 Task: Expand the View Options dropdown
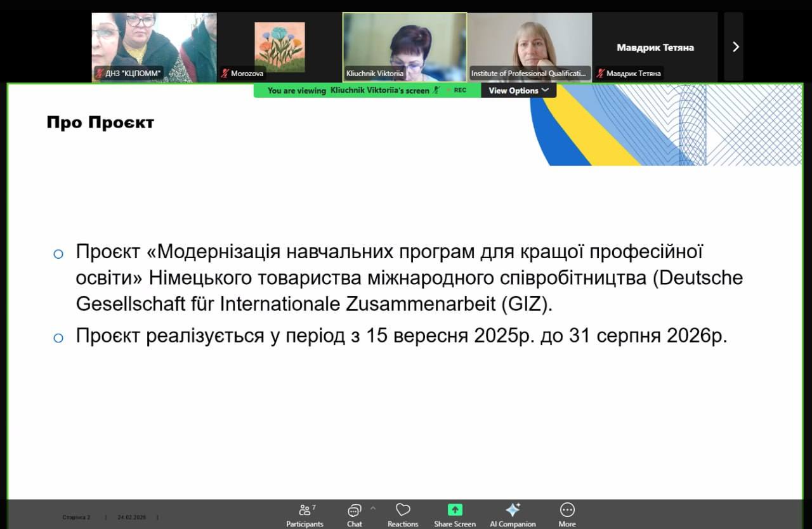coord(518,91)
